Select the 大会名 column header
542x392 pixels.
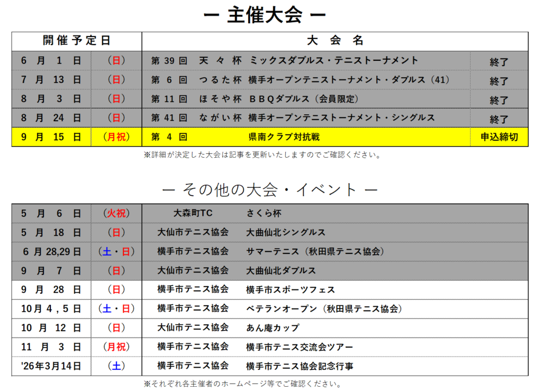(x=335, y=41)
